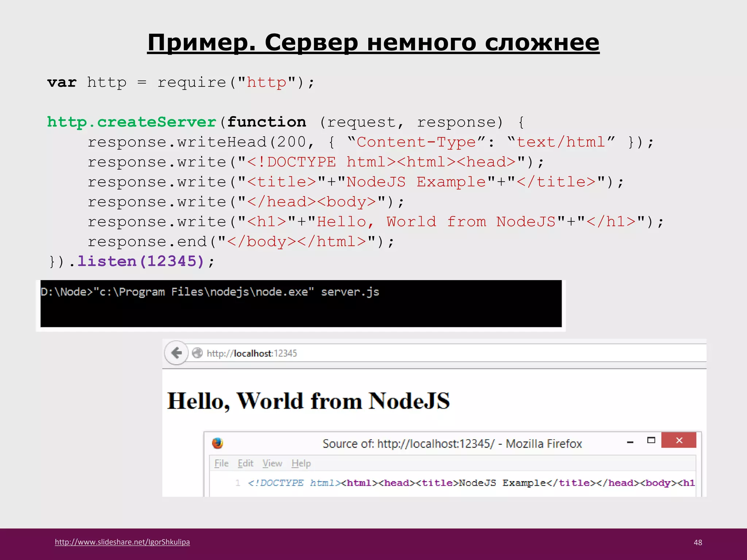Click the source window title text
Screen dimensions: 747x560
[x=452, y=444]
